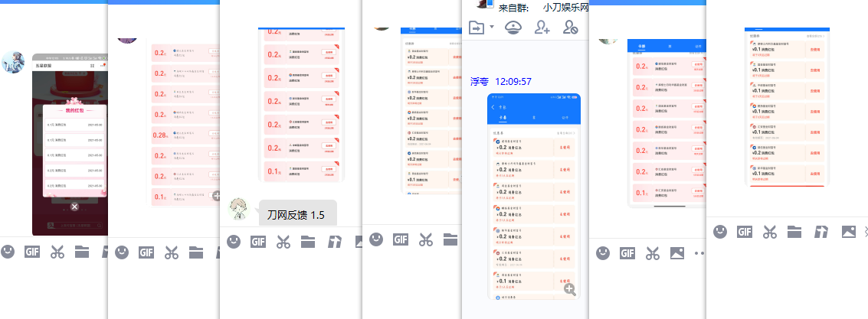The image size is (868, 319).
Task: Open emoji picker in the far-right chat window
Action: (x=720, y=232)
